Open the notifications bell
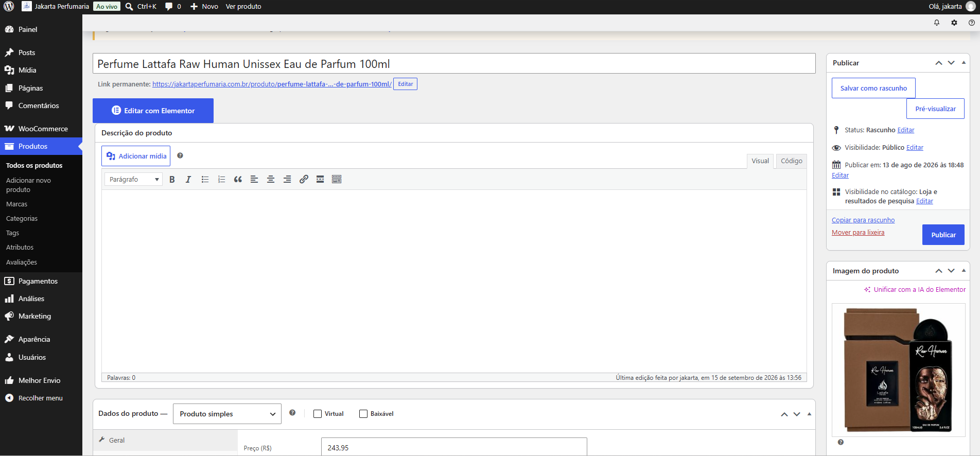The image size is (980, 456). coord(937,23)
